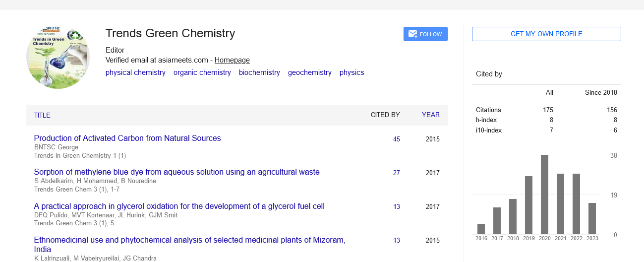Screen dimensions: 644x262
Task: Click the 2023 bar in citations chart
Action: (x=592, y=218)
